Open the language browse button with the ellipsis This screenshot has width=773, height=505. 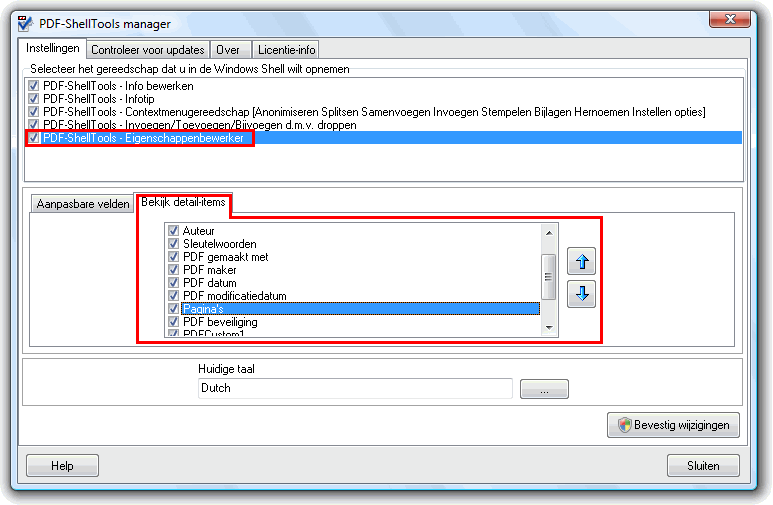tap(544, 389)
